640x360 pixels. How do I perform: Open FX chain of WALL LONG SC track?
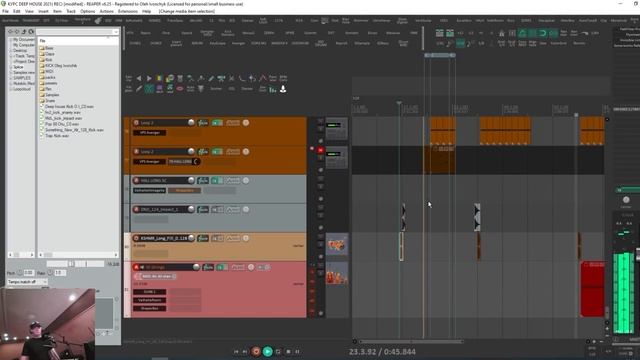coord(203,180)
